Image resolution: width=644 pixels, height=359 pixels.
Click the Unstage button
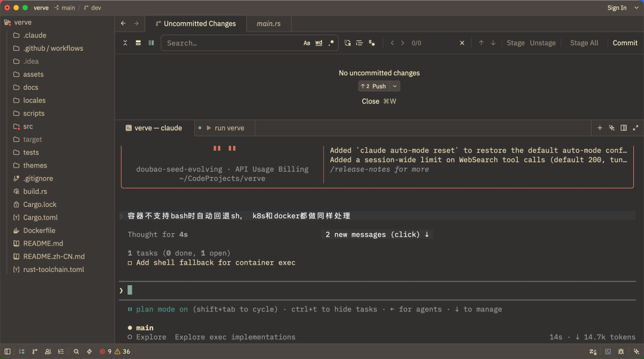pos(543,43)
